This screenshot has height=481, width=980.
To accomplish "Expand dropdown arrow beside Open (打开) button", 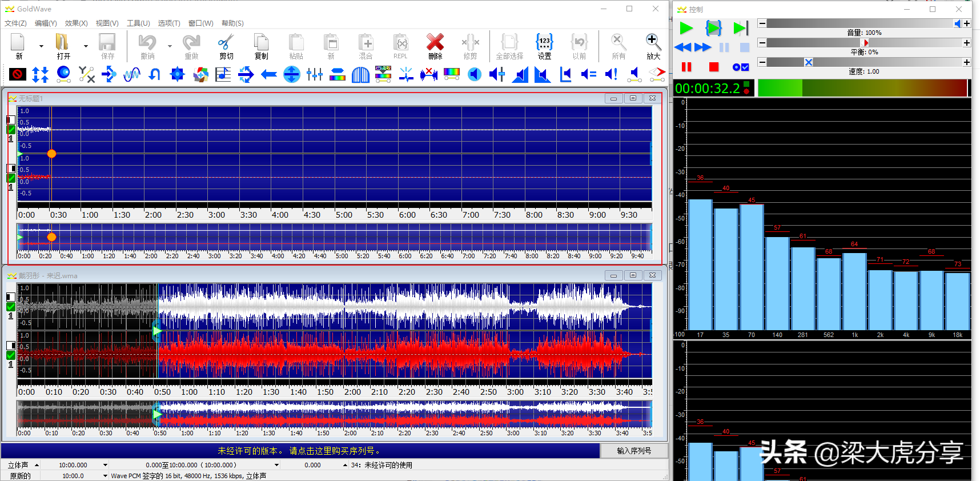I will 86,46.
